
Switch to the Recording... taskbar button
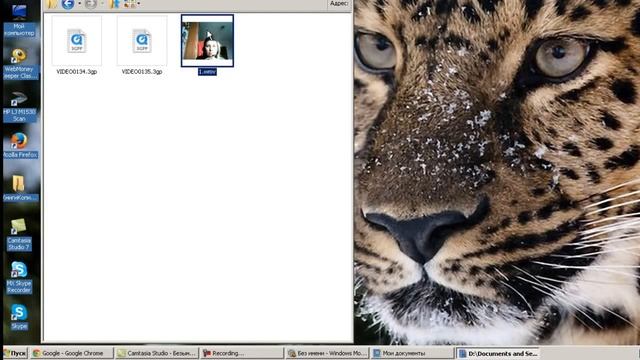(242, 353)
